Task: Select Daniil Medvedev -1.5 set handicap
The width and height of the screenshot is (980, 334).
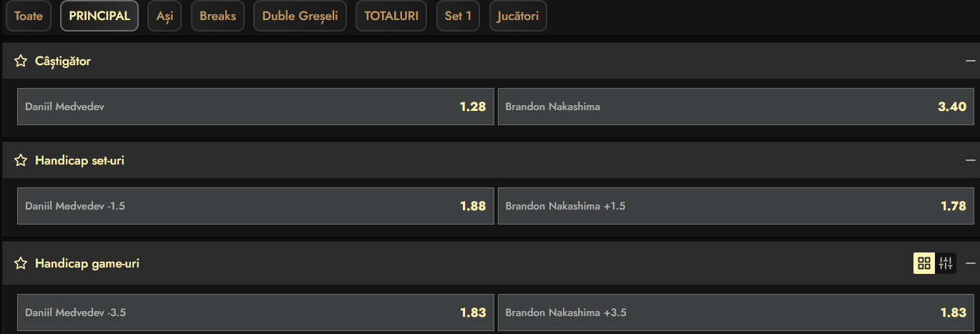Action: 255,206
